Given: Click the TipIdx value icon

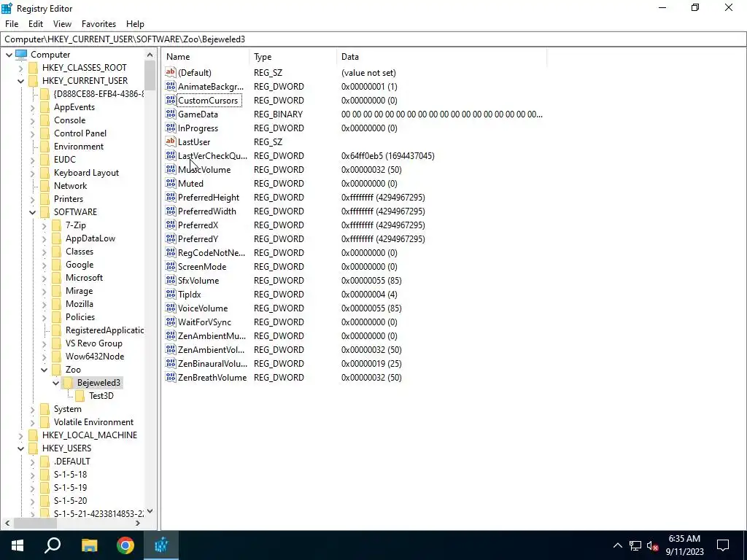Looking at the screenshot, I should point(171,294).
